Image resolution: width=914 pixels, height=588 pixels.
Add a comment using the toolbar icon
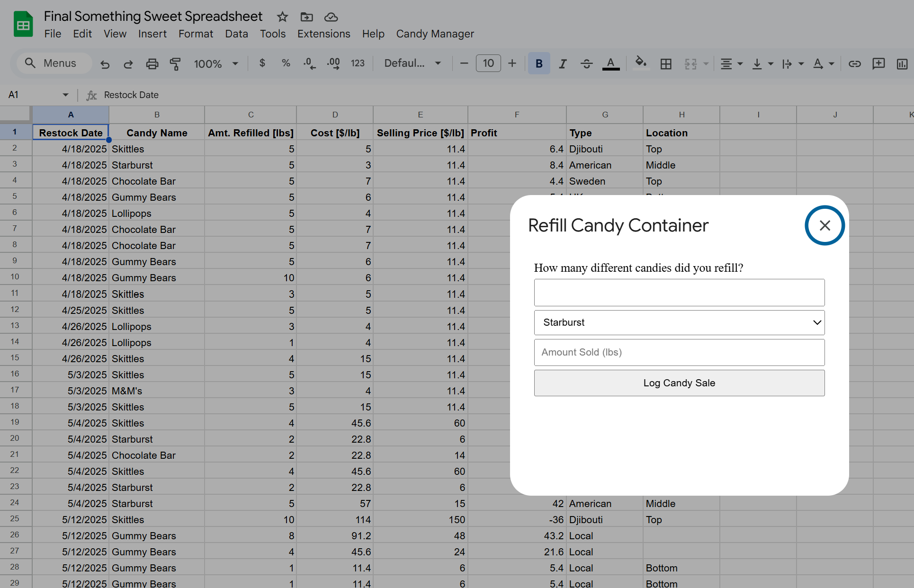pyautogui.click(x=878, y=63)
